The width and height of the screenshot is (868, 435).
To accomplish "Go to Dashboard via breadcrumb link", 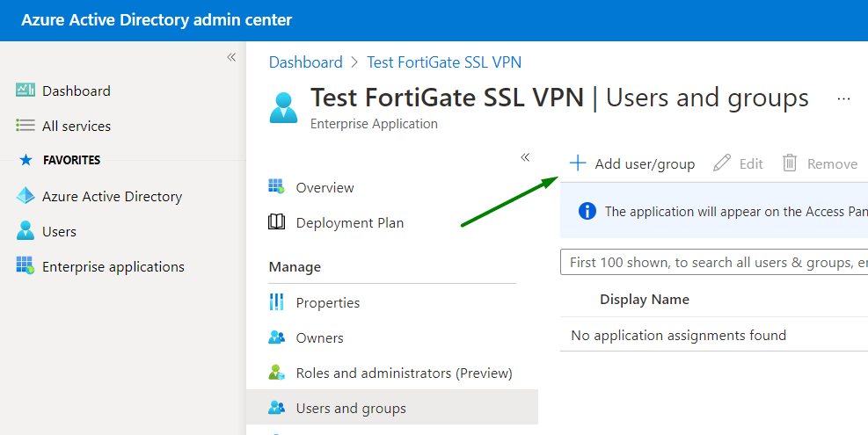I will tap(305, 62).
